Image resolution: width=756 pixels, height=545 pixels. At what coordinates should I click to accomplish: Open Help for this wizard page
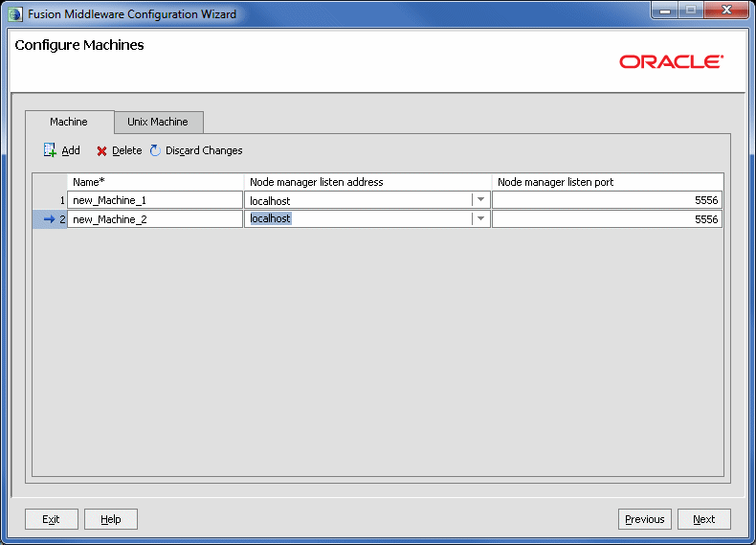pos(111,519)
